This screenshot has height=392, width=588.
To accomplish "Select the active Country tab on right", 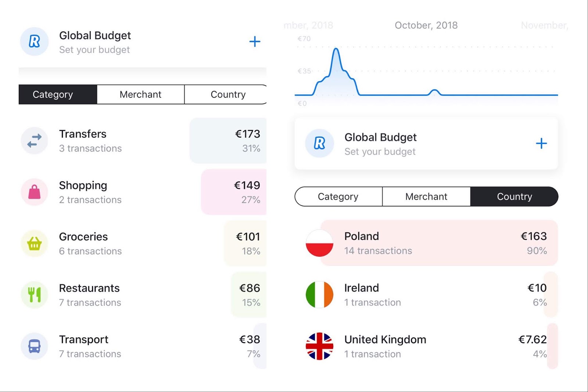I will pos(514,197).
